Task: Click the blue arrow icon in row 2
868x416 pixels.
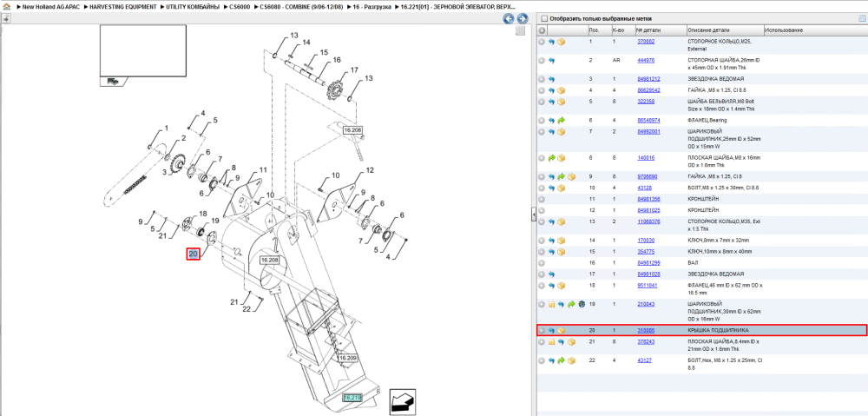Action: pos(551,60)
